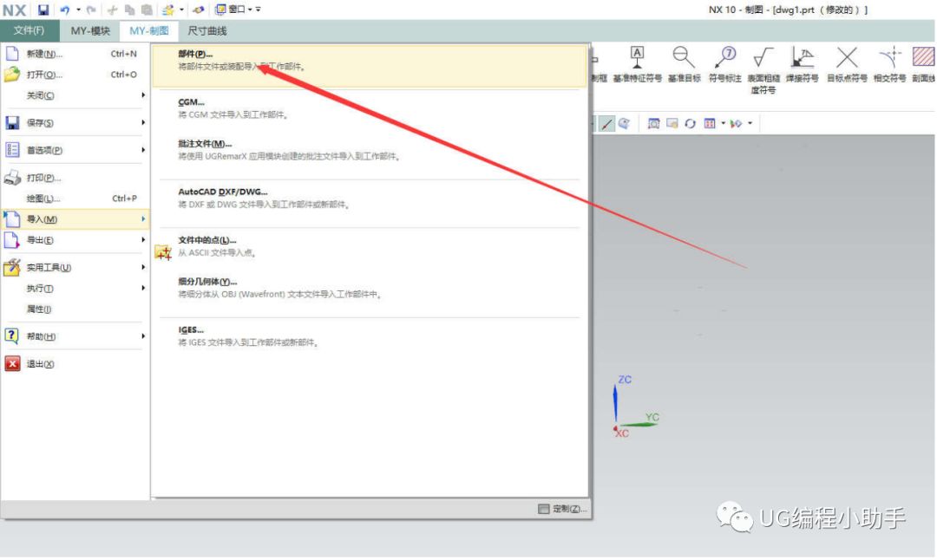The image size is (937, 560).
Task: Choose 退出(X) from file menu
Action: 75,363
